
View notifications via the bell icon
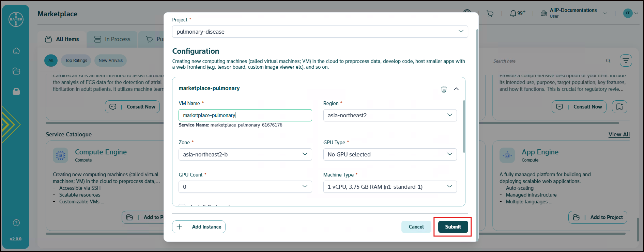[513, 14]
